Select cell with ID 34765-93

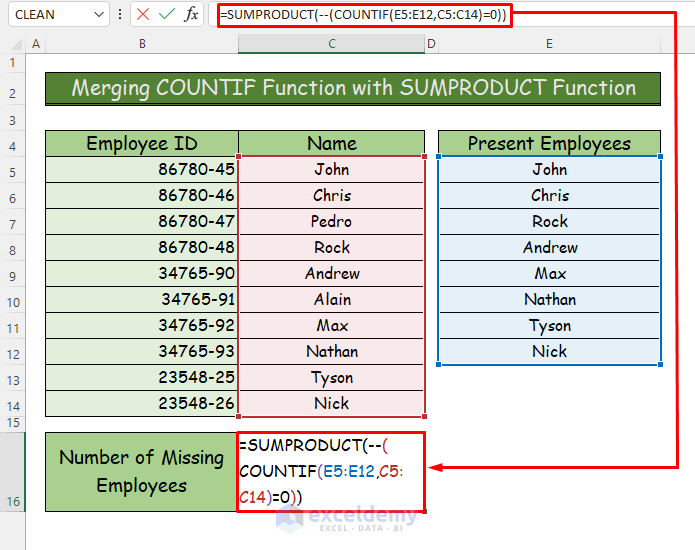[x=142, y=351]
